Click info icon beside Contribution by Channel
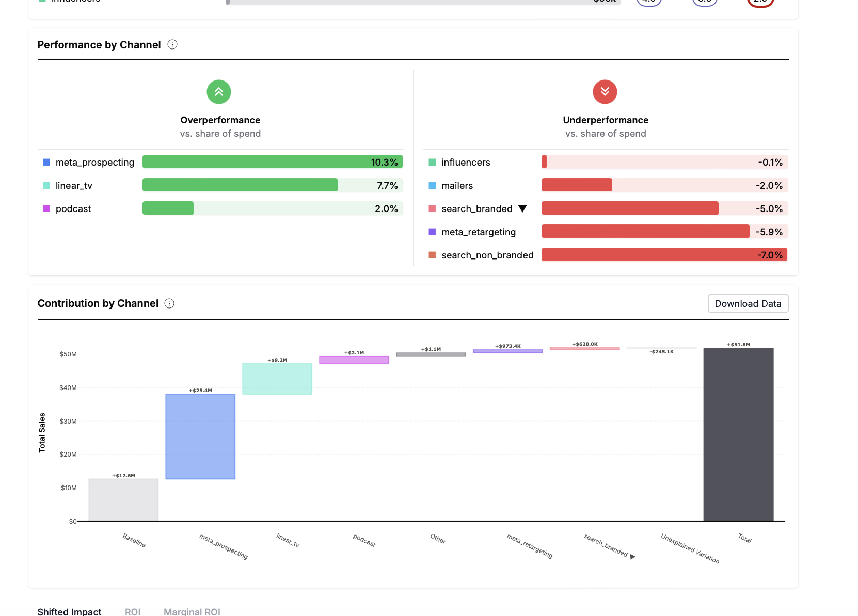Viewport: 858px width, 616px height. point(169,303)
